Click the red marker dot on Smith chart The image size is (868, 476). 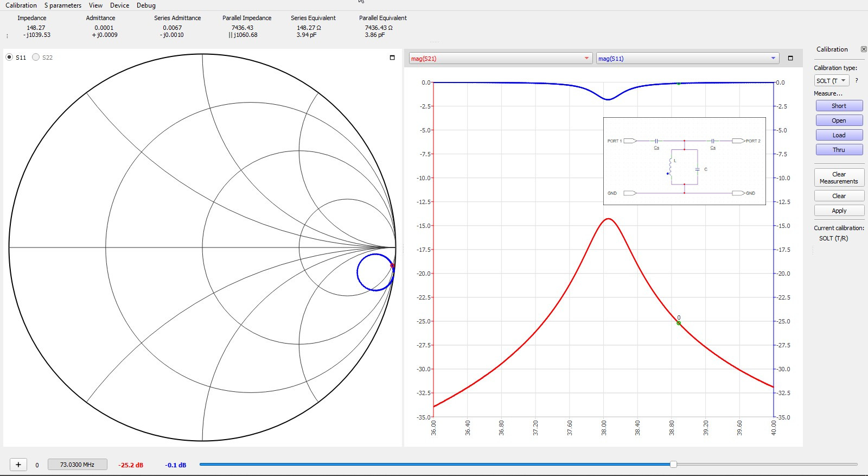[x=393, y=265]
